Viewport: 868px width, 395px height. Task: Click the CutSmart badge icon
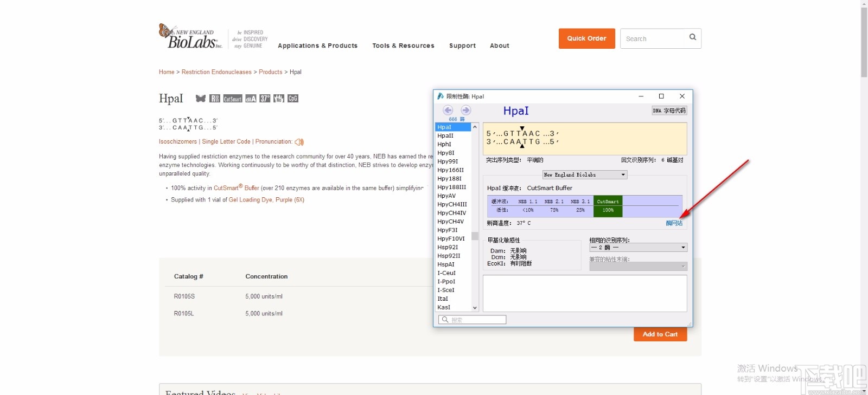coord(233,99)
